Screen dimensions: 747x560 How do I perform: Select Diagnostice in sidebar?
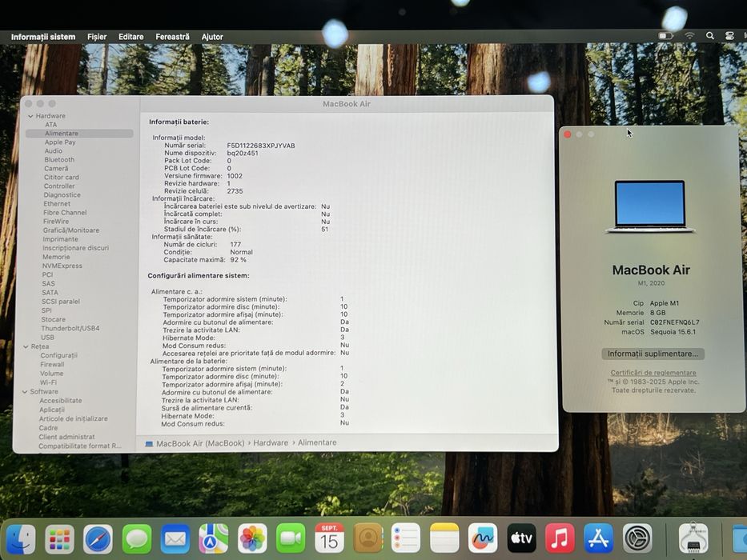click(62, 194)
